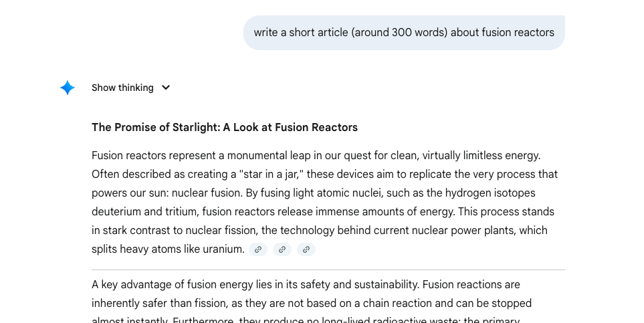This screenshot has width=644, height=323.
Task: Click the word "deuterium" in the first paragraph
Action: (x=116, y=211)
